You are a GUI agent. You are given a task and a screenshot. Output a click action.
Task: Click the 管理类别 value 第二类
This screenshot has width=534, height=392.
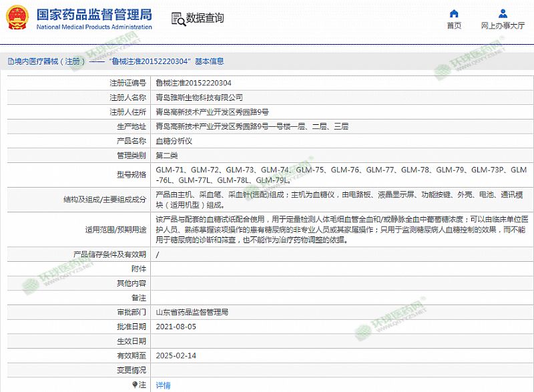click(166, 156)
